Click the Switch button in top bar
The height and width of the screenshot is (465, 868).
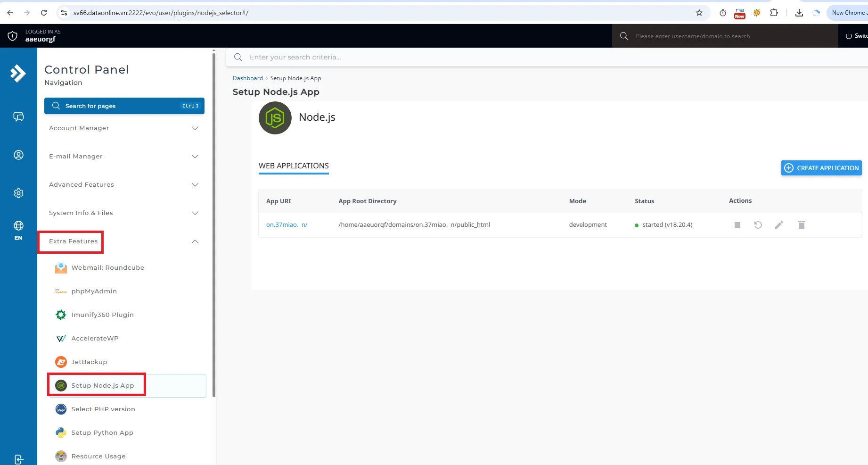[857, 36]
